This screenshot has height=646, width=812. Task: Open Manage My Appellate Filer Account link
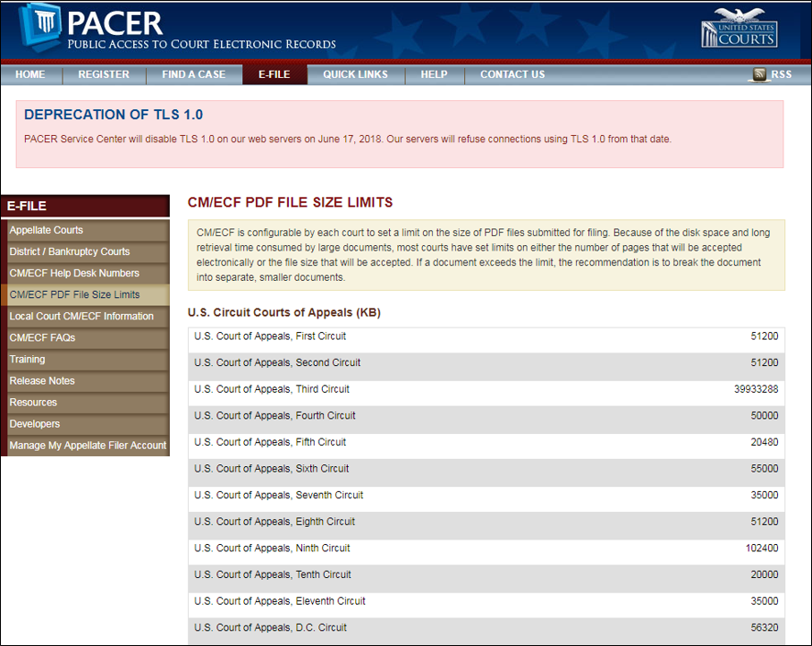pos(88,446)
